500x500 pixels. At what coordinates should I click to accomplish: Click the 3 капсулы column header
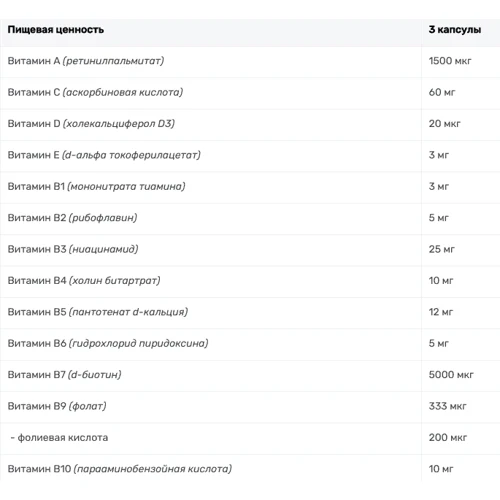(455, 30)
